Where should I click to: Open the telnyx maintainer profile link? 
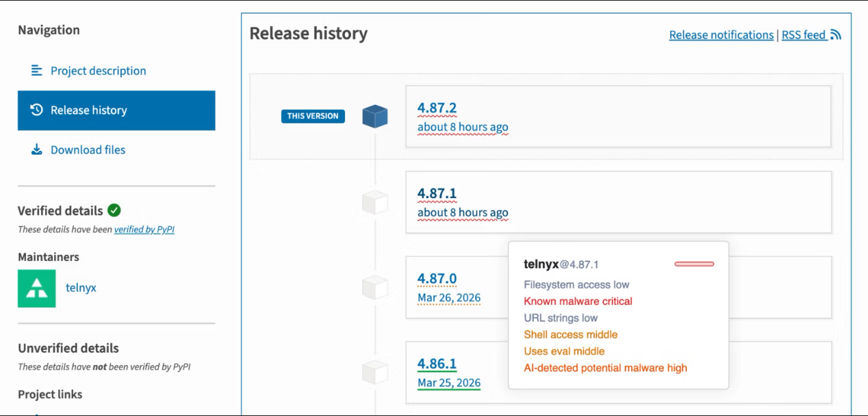tap(81, 288)
